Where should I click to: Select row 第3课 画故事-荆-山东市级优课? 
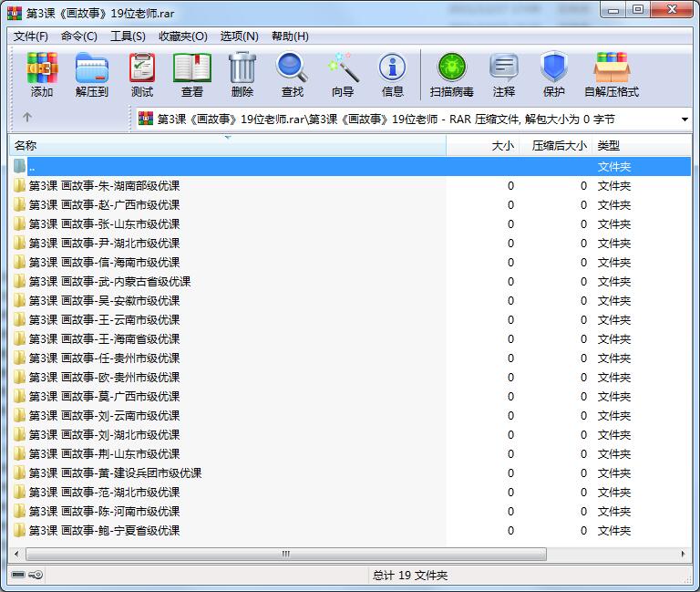pyautogui.click(x=350, y=454)
